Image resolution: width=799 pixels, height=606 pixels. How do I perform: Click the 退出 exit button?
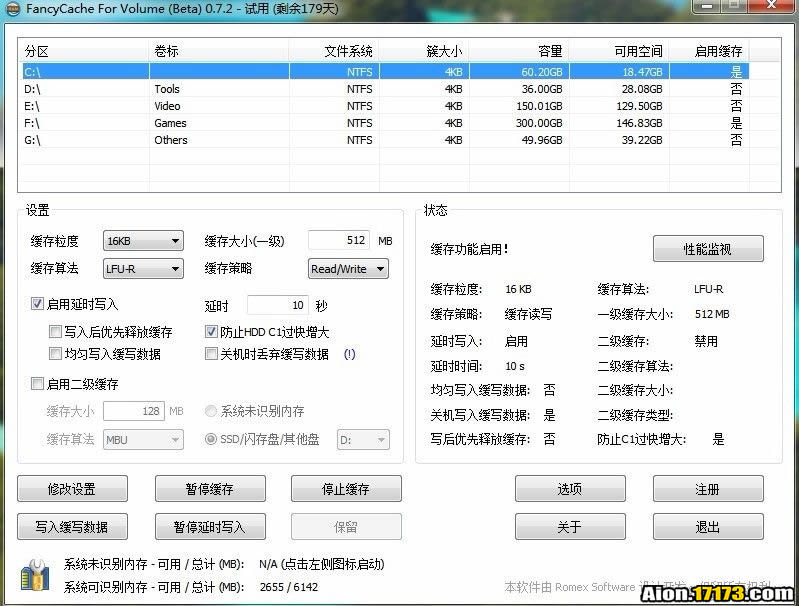708,526
